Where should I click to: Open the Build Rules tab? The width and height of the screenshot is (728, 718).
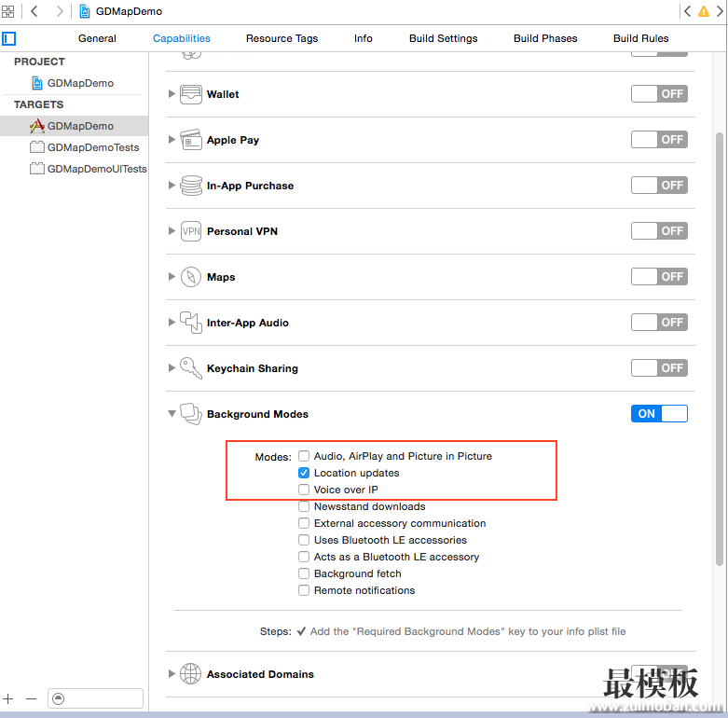coord(640,38)
